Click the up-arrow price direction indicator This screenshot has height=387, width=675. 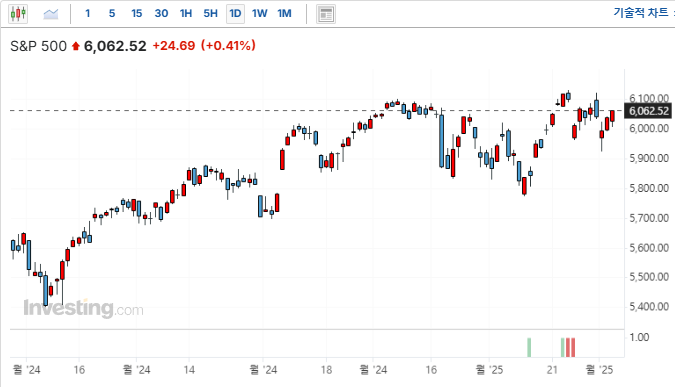(x=76, y=46)
